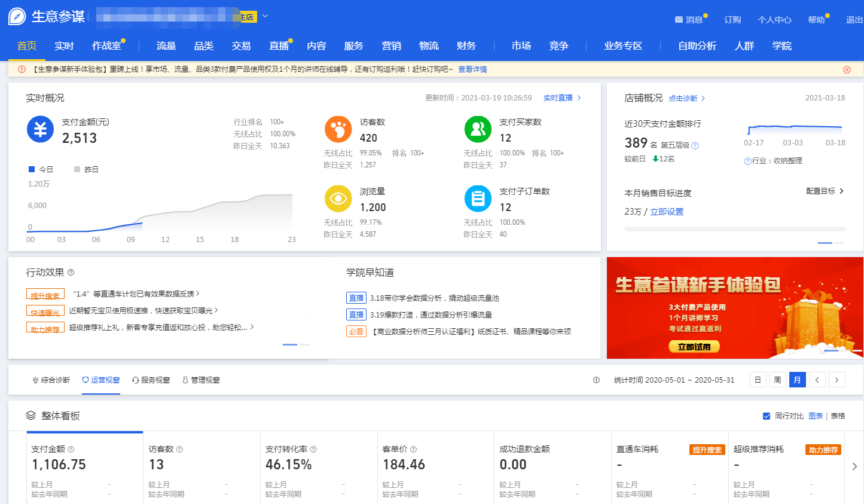This screenshot has width=864, height=504.
Task: Open the 竞争 nav tab
Action: [558, 46]
